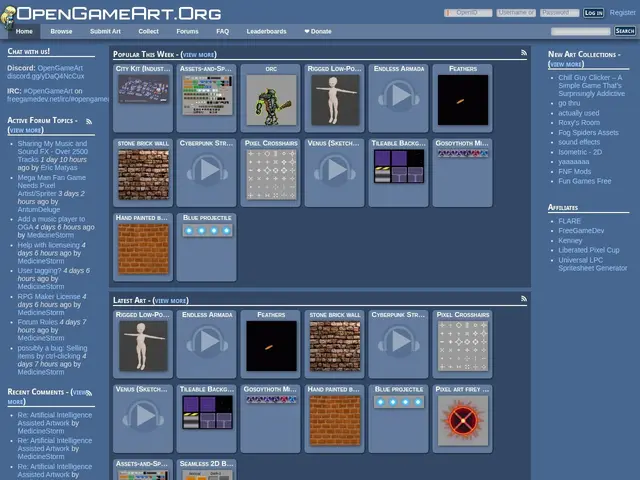The image size is (640, 480).
Task: Open Assets-and-Sp... thumbnail in Popular This Week
Action: 207,95
